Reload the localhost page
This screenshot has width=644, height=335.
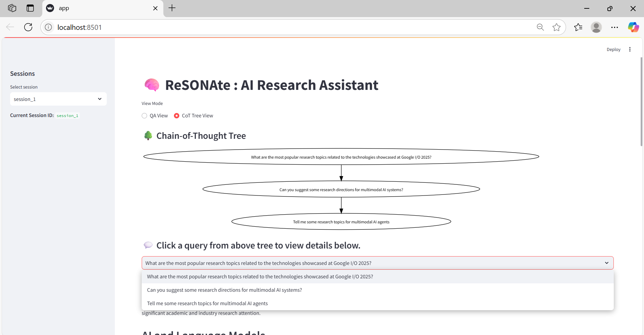[28, 27]
